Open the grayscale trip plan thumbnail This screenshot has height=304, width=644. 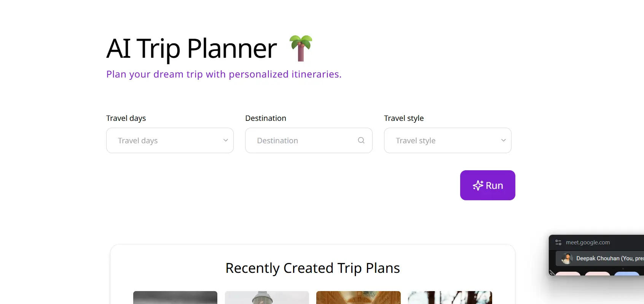click(x=175, y=298)
